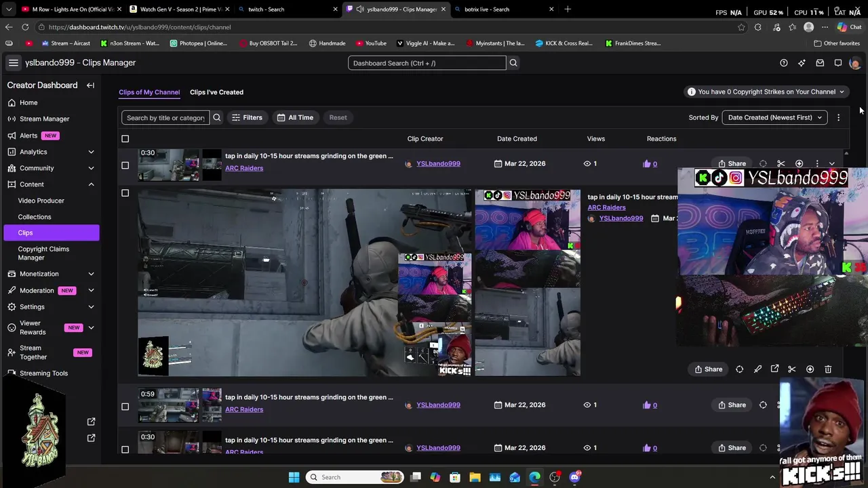Click the brush edit icon in expanded clip
The image size is (868, 488).
pyautogui.click(x=757, y=369)
